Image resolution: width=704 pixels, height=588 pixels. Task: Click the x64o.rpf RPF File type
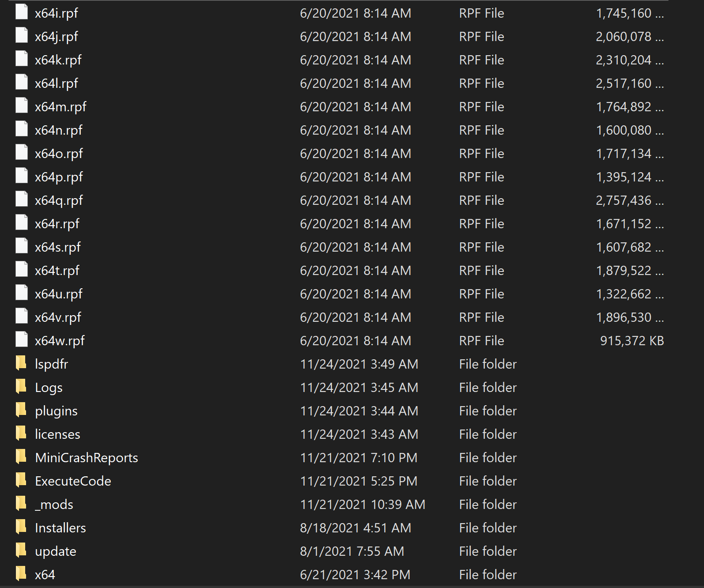481,154
